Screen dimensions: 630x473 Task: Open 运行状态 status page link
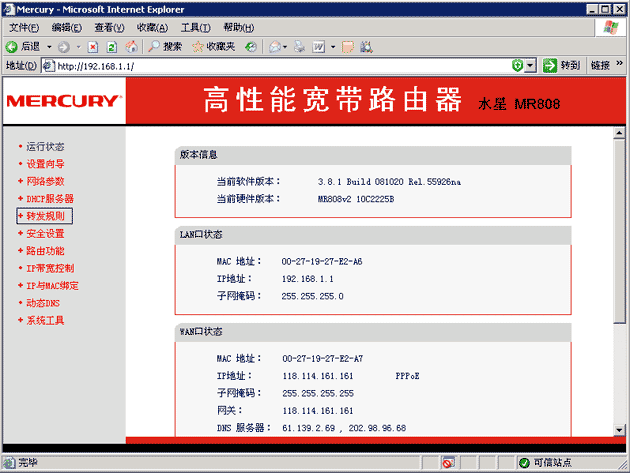[x=45, y=147]
